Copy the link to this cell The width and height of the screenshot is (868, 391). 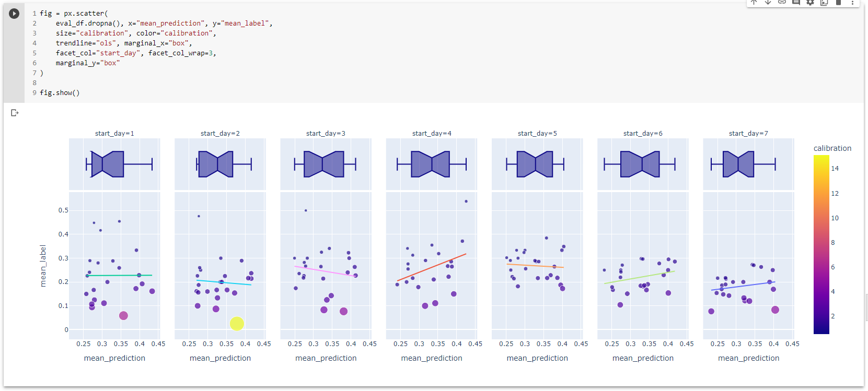(x=782, y=3)
